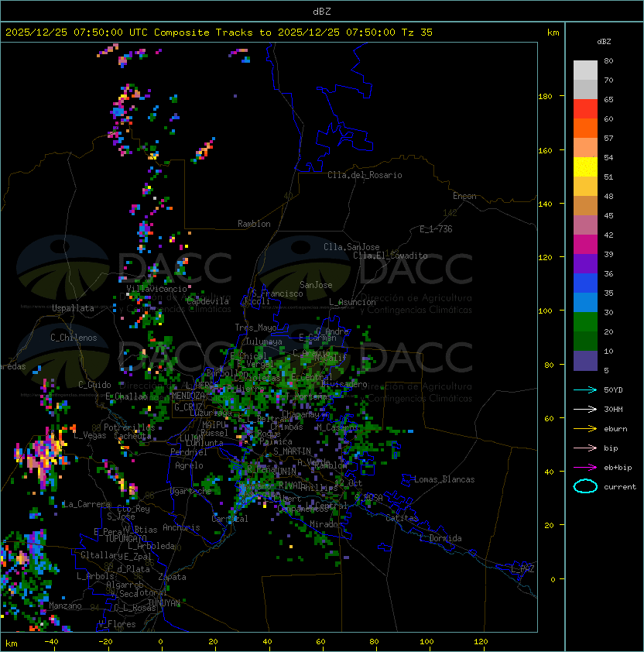The image size is (644, 652).
Task: Click the Catitas label on map
Action: point(402,518)
